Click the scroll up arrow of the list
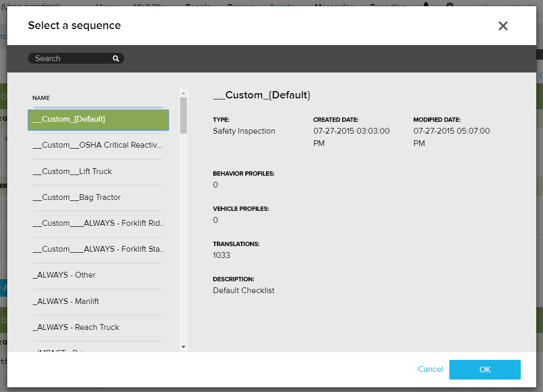The image size is (543, 392). click(183, 93)
